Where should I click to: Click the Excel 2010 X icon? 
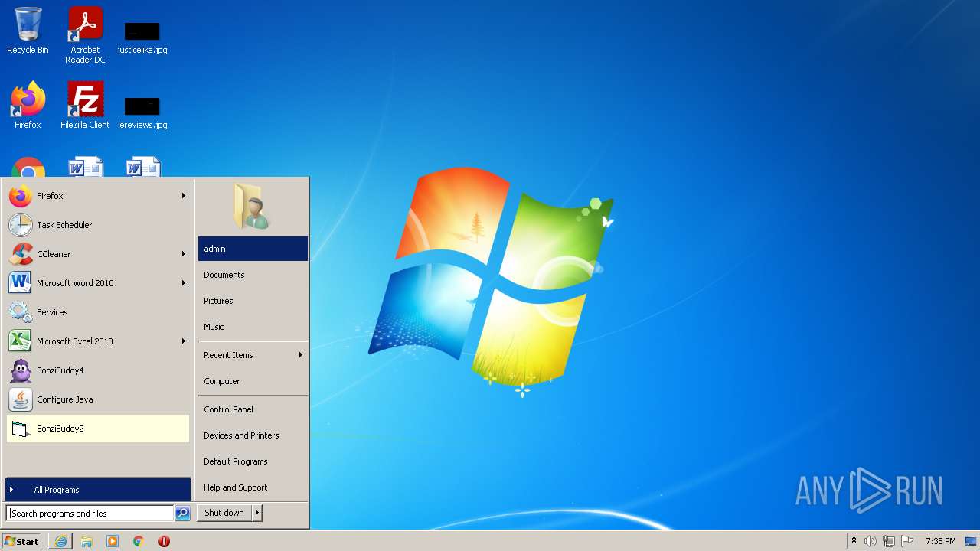point(20,341)
